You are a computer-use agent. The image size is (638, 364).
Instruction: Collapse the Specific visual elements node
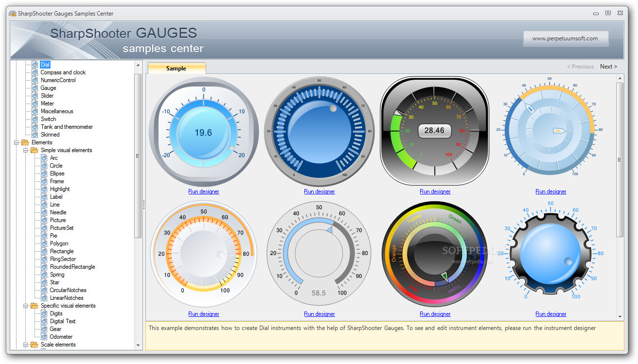(x=26, y=306)
